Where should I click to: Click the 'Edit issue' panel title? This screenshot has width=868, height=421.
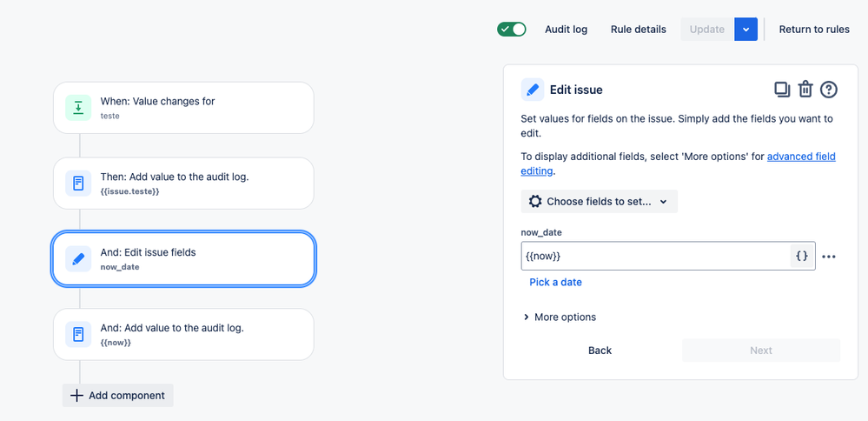576,90
